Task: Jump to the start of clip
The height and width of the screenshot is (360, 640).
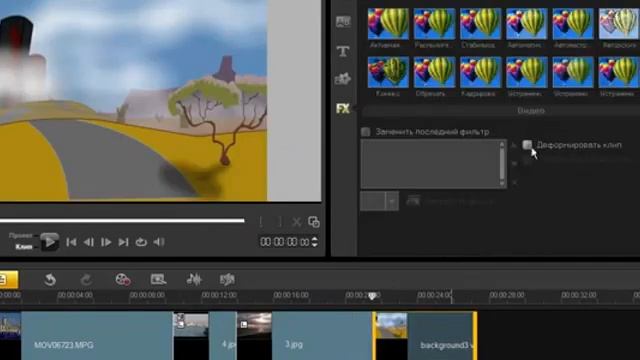Action: point(71,242)
